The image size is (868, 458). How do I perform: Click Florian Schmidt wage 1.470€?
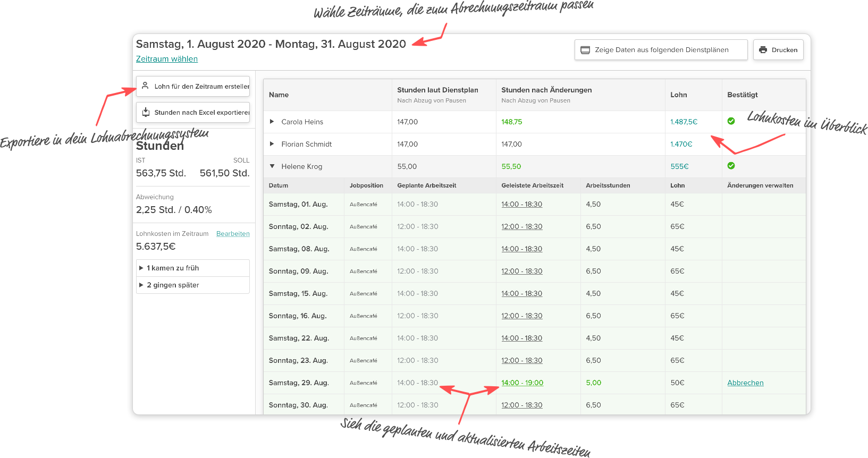pos(681,144)
